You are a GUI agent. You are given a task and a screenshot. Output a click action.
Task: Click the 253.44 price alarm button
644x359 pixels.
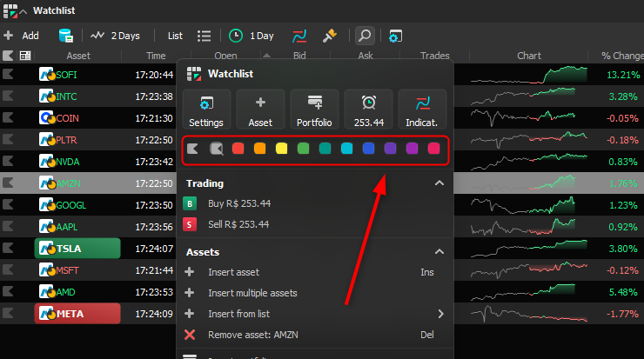369,110
